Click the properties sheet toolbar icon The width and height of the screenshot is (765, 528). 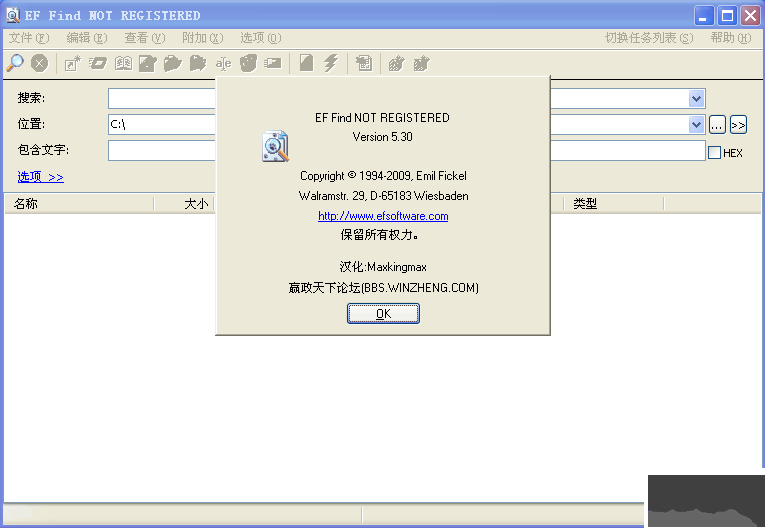tap(364, 63)
